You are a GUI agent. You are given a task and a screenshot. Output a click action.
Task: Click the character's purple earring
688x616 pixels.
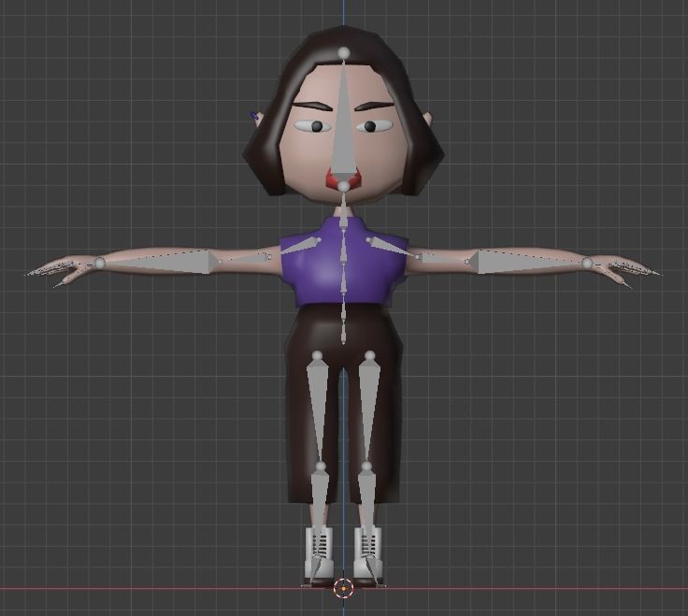click(x=253, y=116)
